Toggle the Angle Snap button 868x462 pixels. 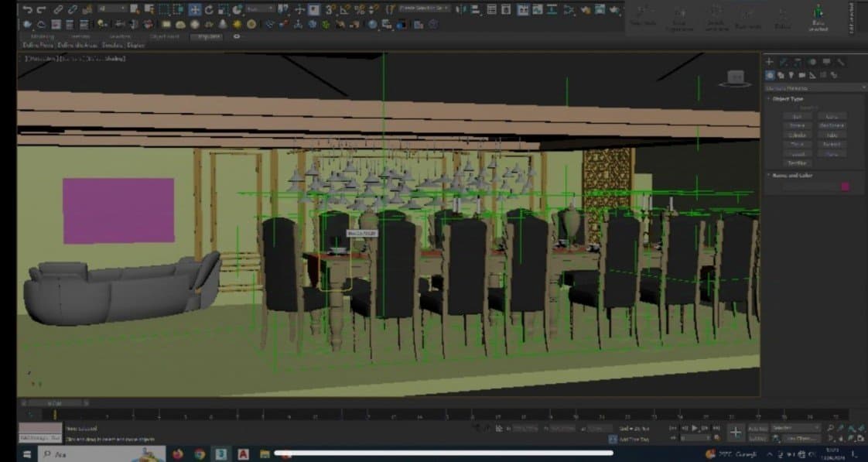(345, 9)
